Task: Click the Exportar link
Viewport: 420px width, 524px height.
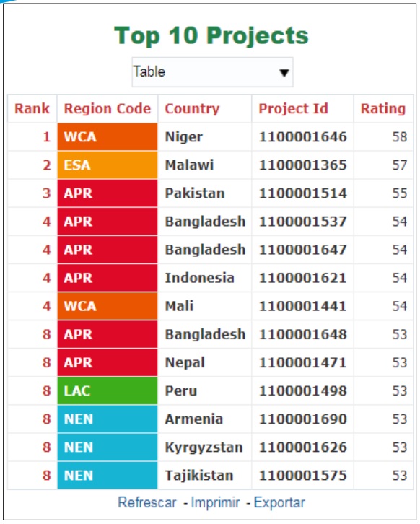Action: click(x=279, y=502)
